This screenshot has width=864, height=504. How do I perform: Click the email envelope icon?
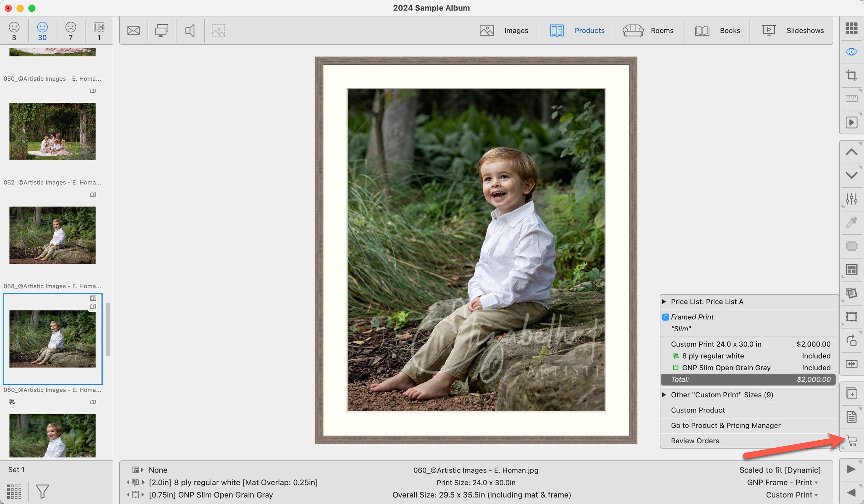pyautogui.click(x=133, y=31)
